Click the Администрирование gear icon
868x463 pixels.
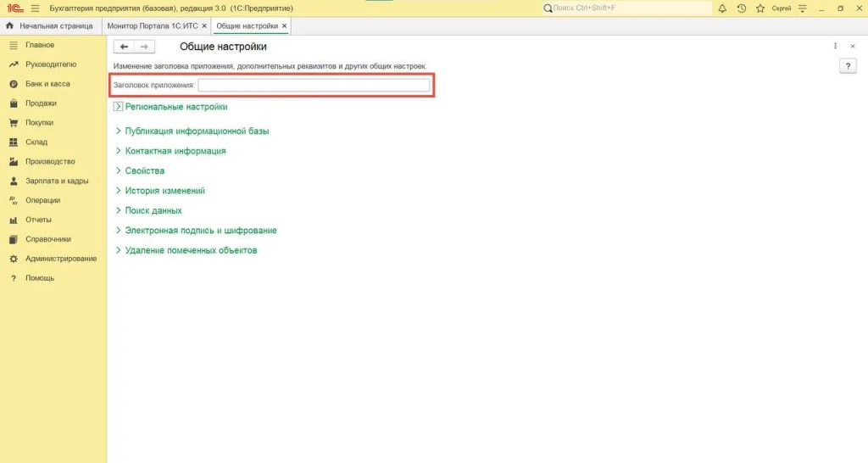point(14,259)
